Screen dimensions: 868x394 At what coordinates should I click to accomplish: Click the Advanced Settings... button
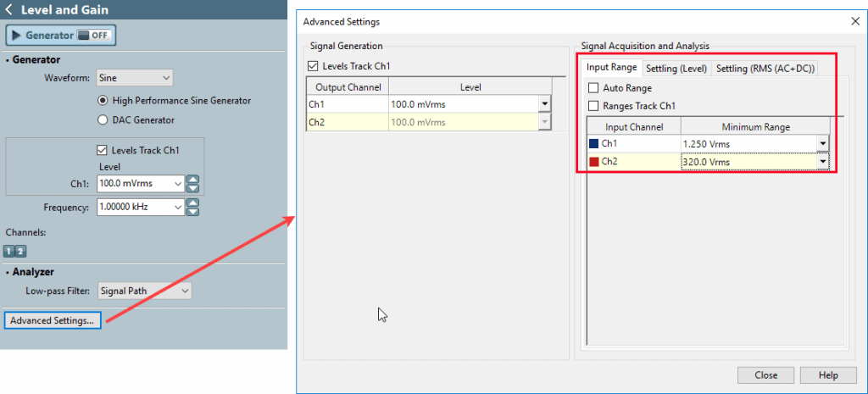(52, 320)
